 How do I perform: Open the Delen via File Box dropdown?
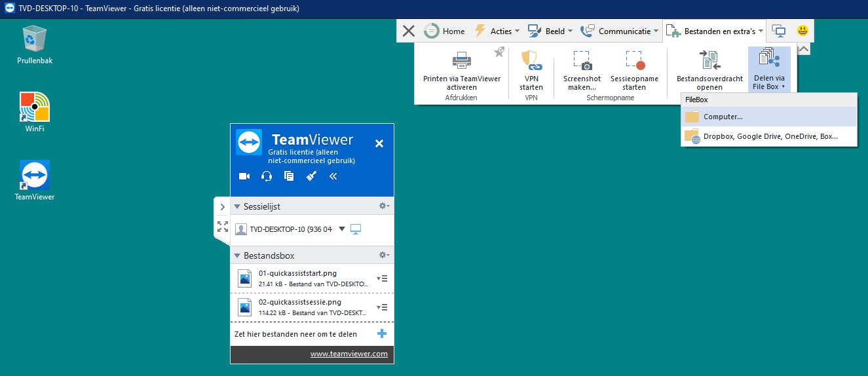769,69
